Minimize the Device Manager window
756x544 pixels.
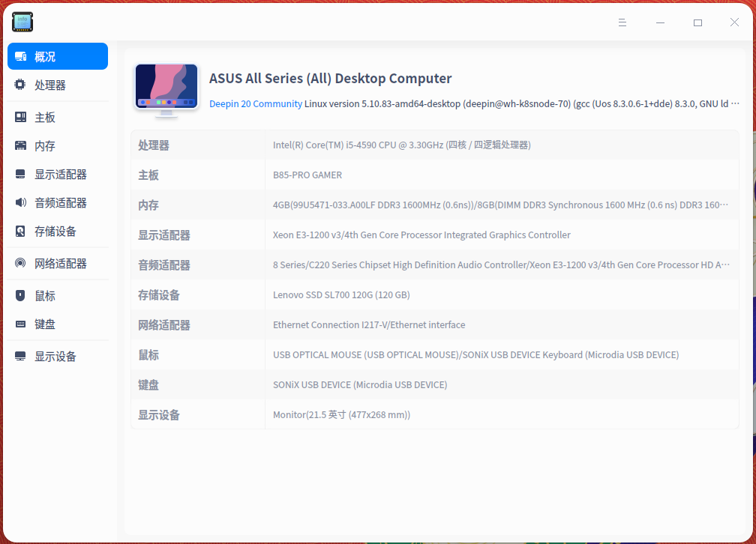click(x=660, y=22)
